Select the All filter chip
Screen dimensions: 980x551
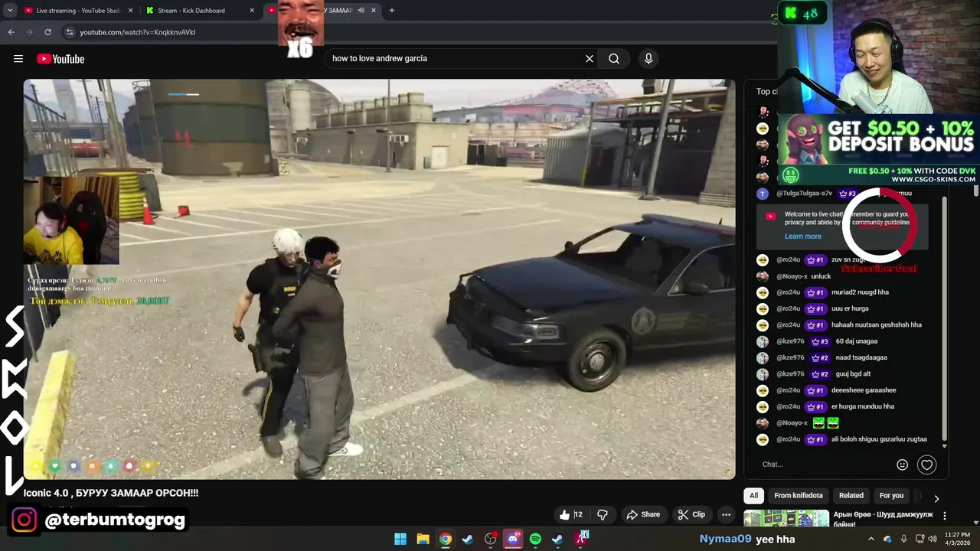point(753,495)
